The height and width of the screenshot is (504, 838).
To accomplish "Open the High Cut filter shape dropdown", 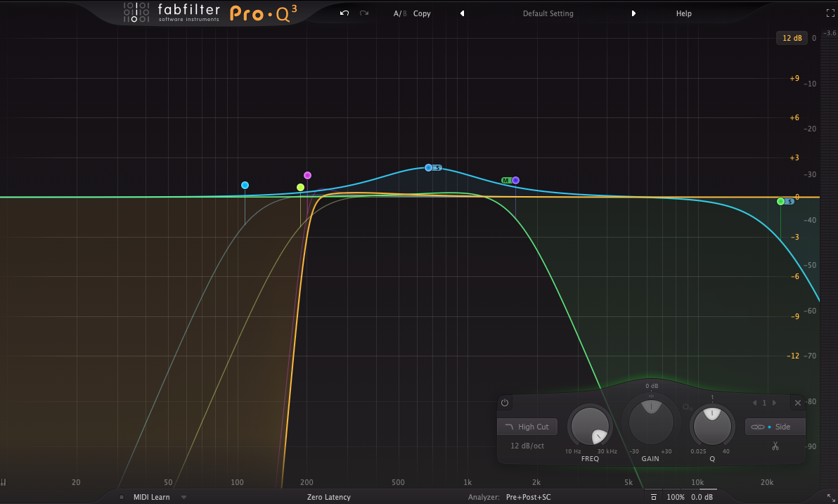I will 527,427.
